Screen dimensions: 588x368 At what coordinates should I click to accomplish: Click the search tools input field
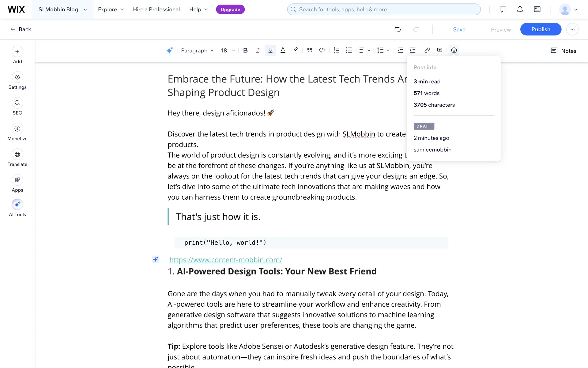pos(384,10)
